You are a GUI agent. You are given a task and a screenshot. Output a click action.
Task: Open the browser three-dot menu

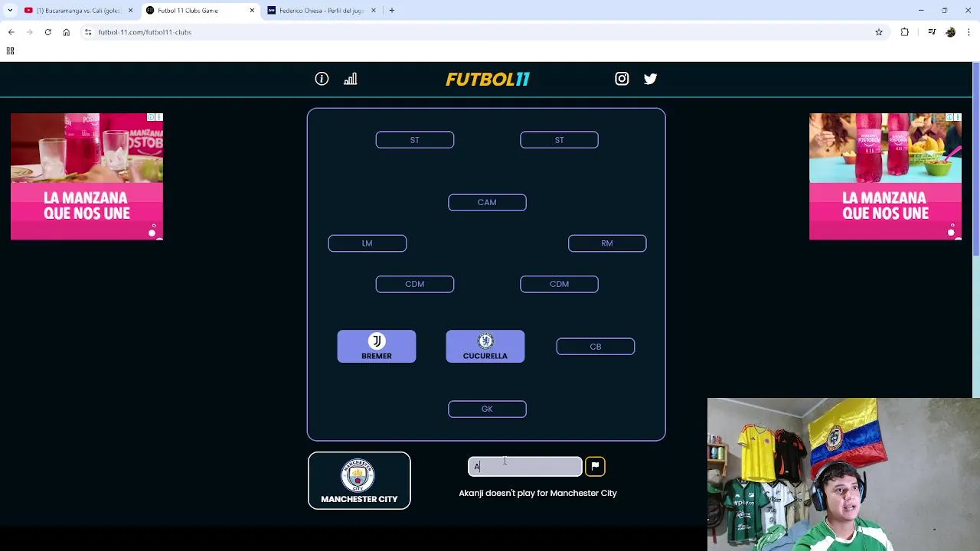point(969,32)
